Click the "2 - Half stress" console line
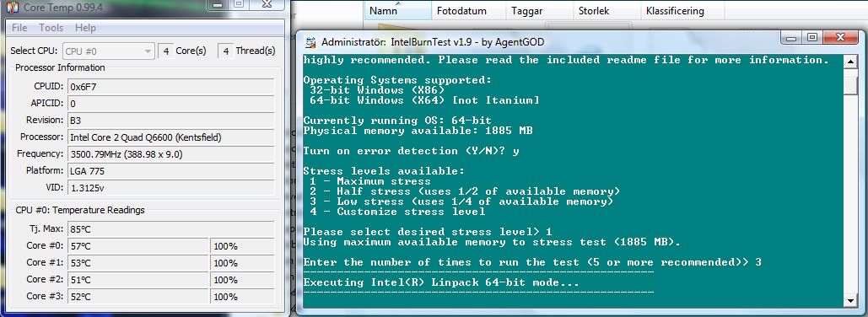The width and height of the screenshot is (868, 317). pyautogui.click(x=465, y=191)
